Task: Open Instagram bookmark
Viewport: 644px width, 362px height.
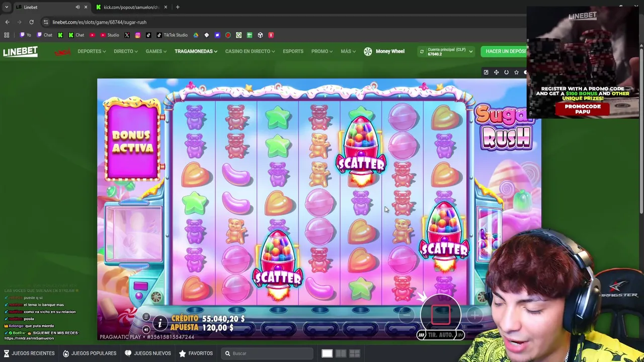Action: coord(137,35)
